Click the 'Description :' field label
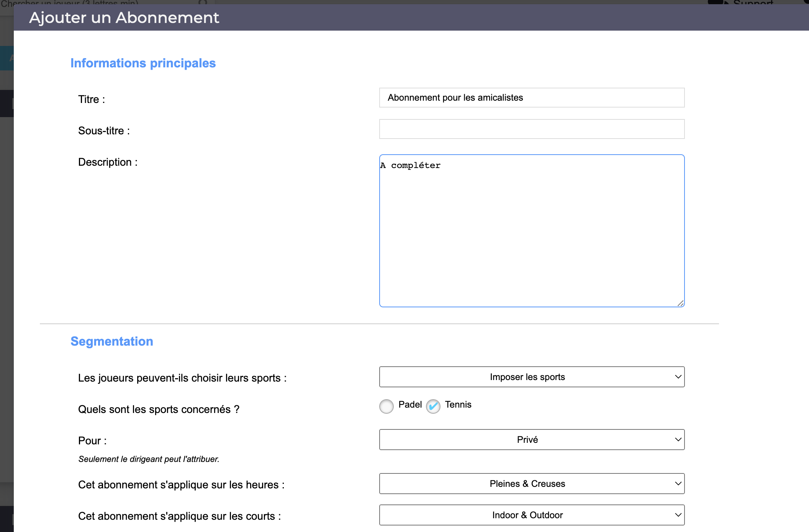This screenshot has width=809, height=532. click(108, 162)
